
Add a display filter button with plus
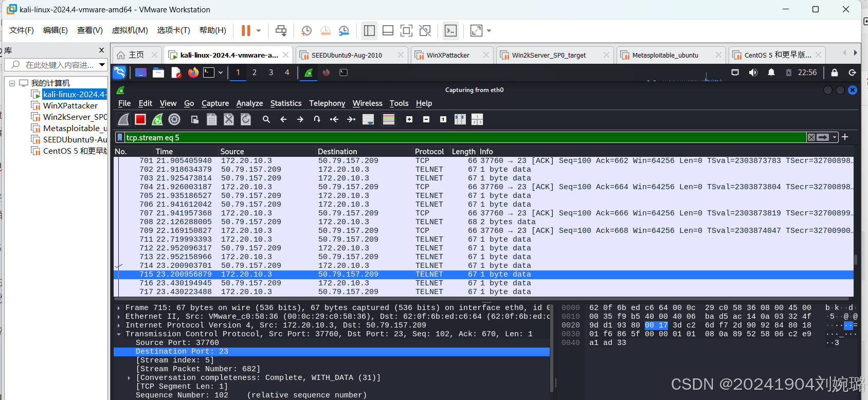tap(845, 137)
